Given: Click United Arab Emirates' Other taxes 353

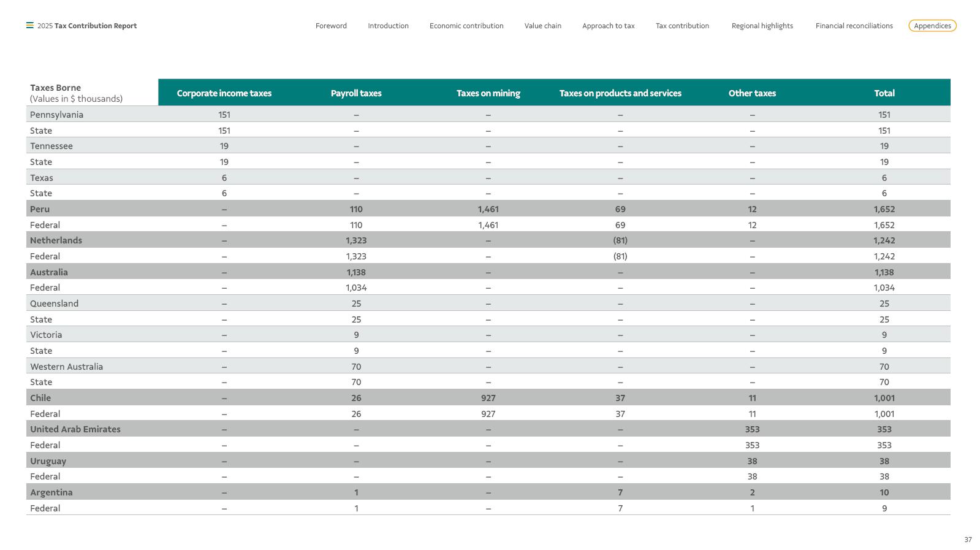Looking at the screenshot, I should pos(752,429).
